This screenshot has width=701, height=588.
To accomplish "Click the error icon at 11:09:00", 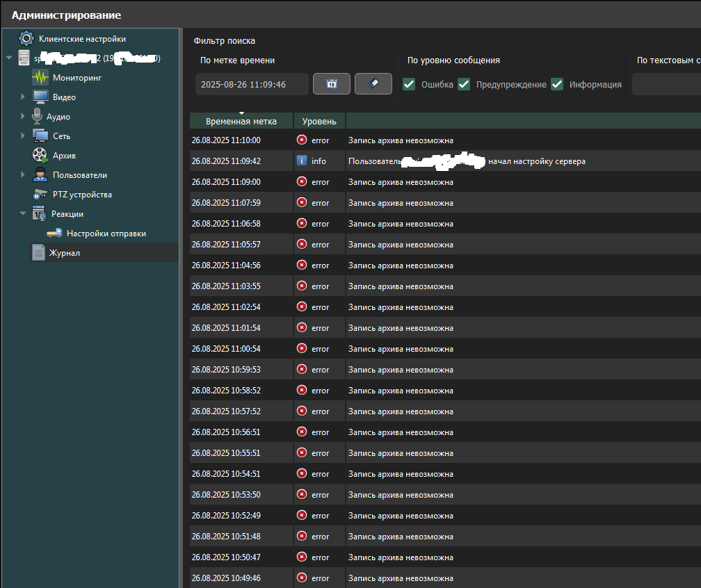I will [302, 181].
